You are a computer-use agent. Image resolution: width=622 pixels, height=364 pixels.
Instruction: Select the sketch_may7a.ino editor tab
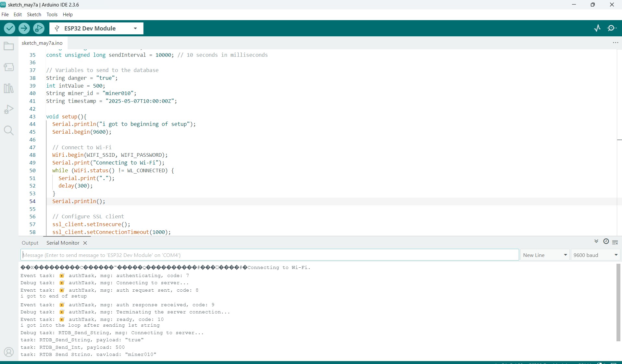(x=42, y=43)
